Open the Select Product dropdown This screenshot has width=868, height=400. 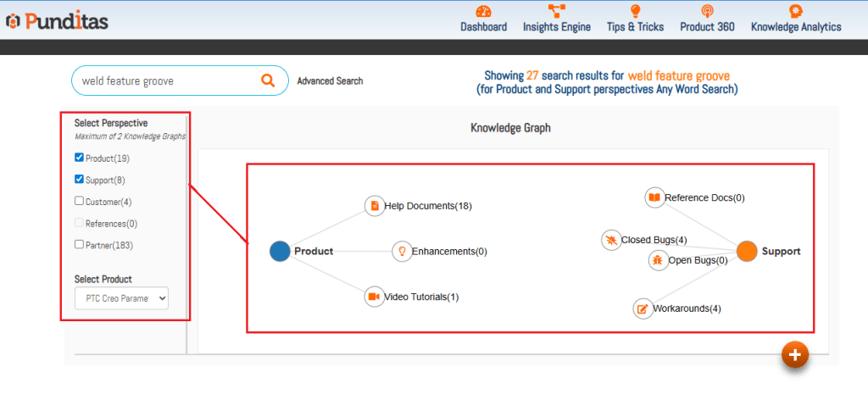[121, 298]
